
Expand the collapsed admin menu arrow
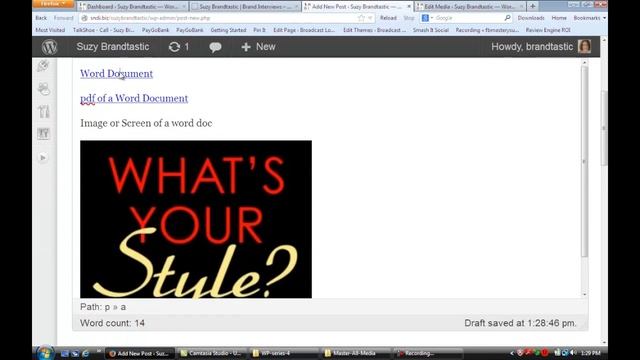[43, 158]
